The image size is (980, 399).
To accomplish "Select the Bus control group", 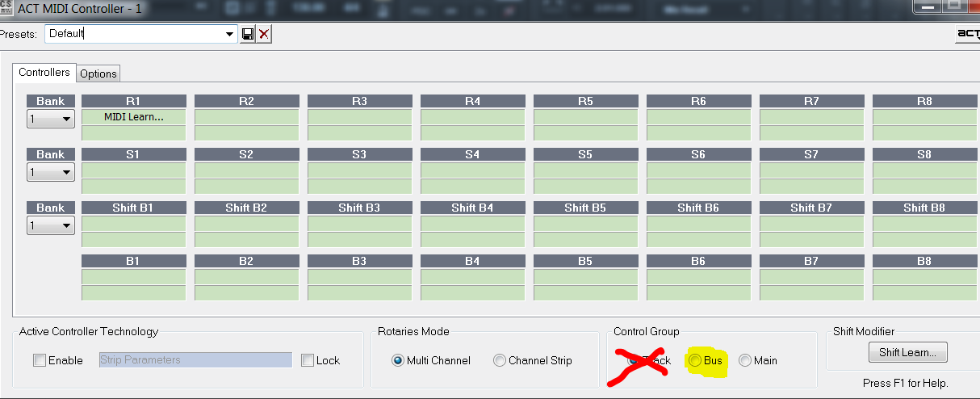I will 695,360.
